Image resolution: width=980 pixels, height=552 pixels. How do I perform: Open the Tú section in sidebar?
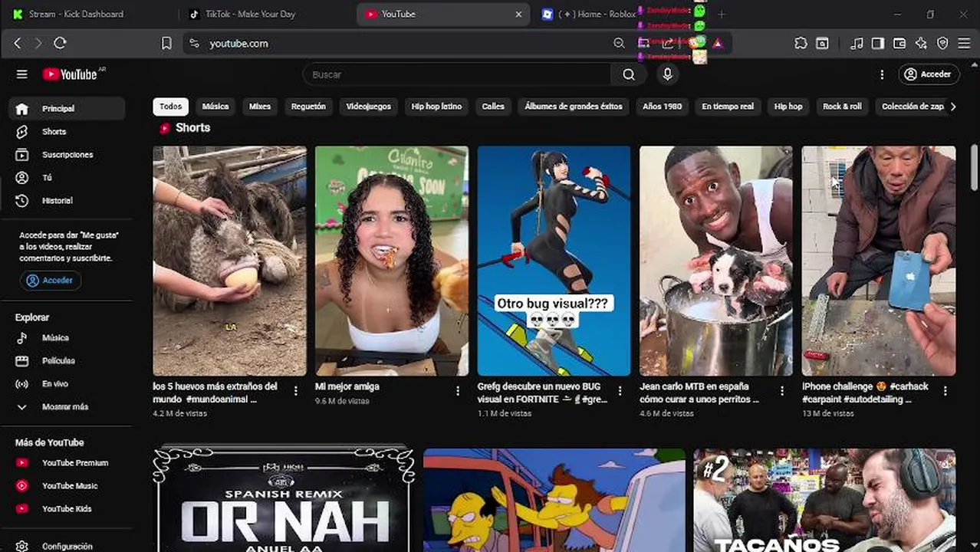pos(67,178)
